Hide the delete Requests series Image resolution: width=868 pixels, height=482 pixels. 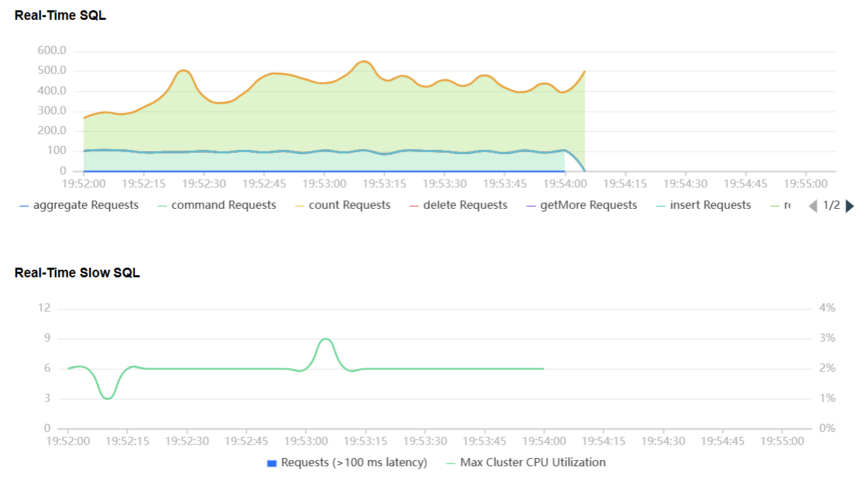458,205
